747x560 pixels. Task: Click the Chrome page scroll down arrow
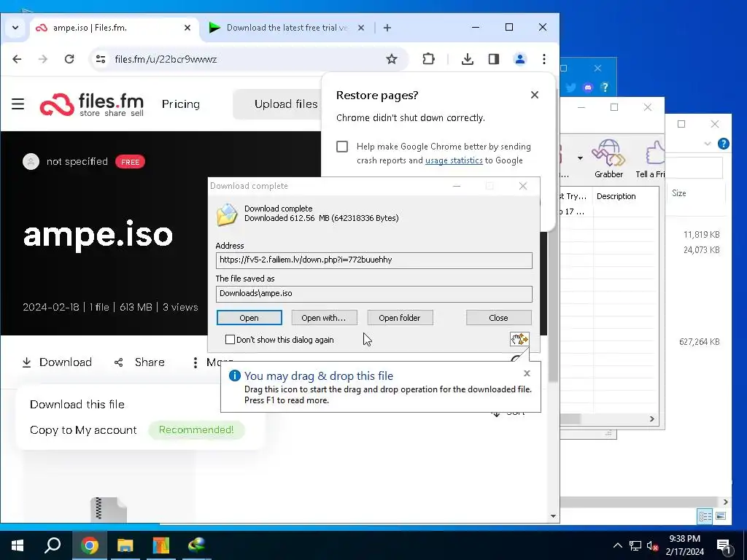click(x=553, y=516)
